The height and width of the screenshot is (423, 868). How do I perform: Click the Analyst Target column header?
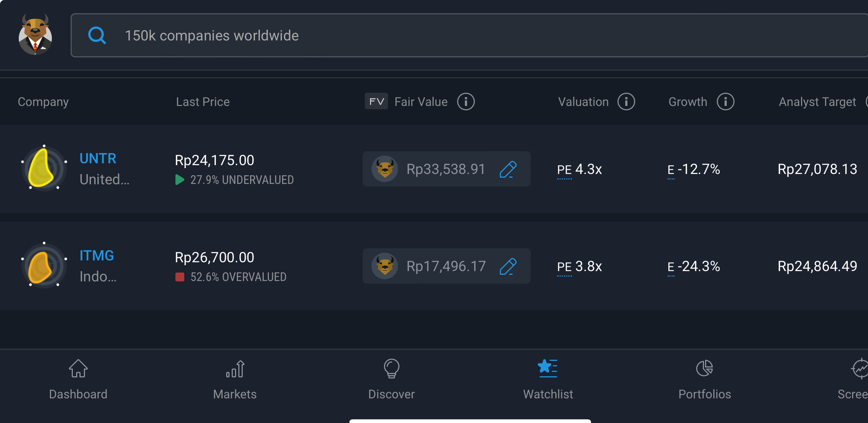817,102
